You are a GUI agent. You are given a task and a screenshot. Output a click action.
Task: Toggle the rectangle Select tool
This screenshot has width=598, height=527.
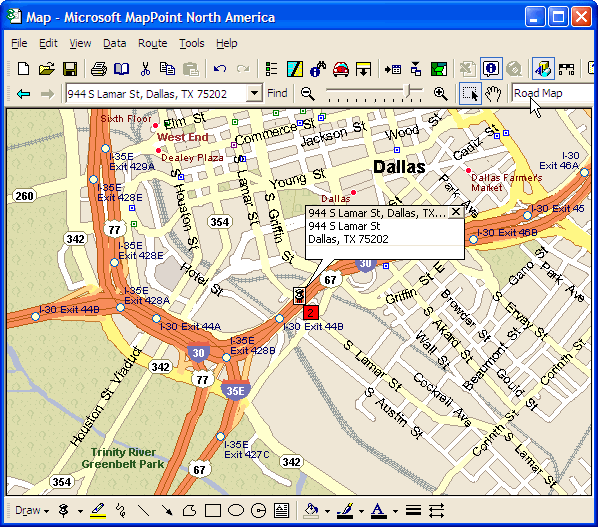470,93
